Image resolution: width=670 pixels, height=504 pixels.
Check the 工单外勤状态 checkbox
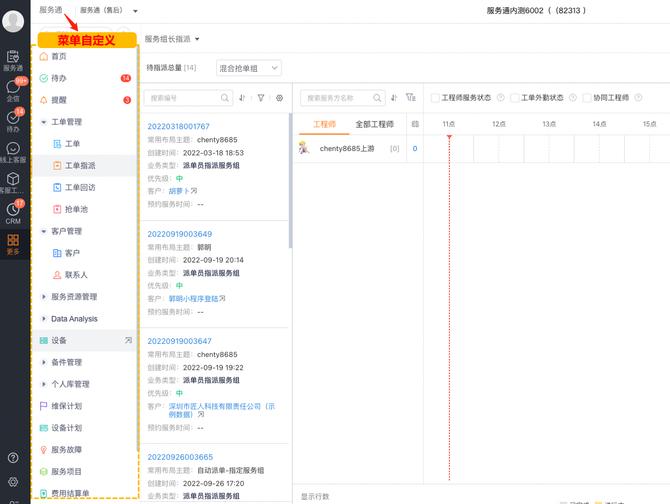pos(514,98)
